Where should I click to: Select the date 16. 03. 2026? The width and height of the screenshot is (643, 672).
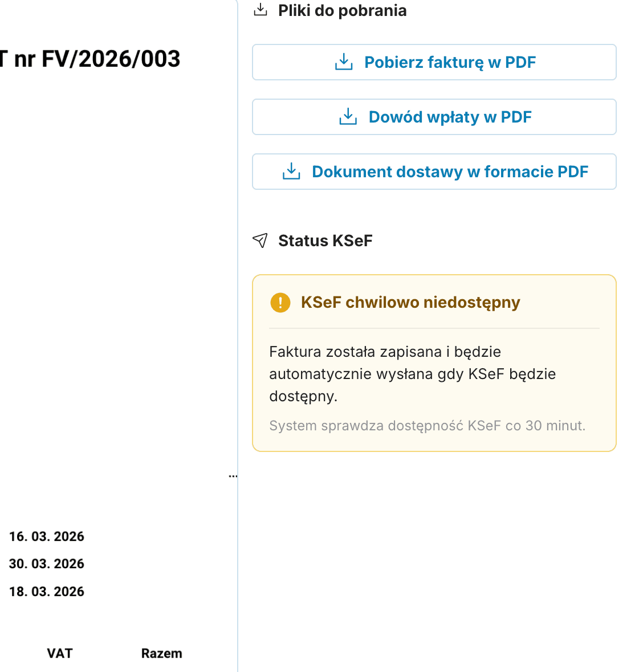[47, 536]
